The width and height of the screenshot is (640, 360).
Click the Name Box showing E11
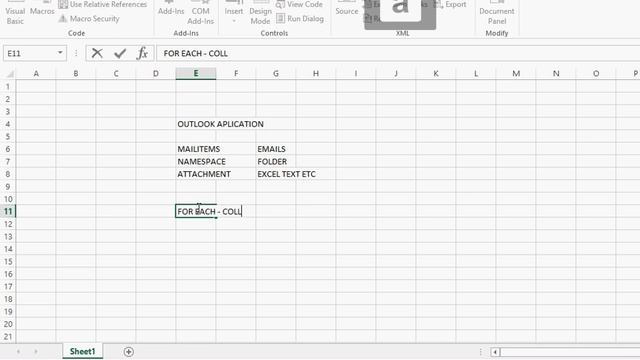[x=29, y=53]
